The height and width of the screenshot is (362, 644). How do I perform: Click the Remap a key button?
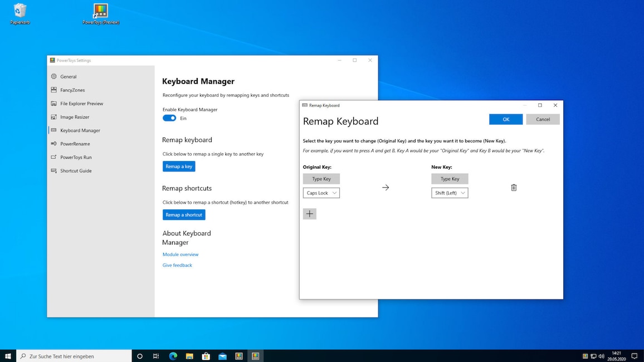pos(179,166)
